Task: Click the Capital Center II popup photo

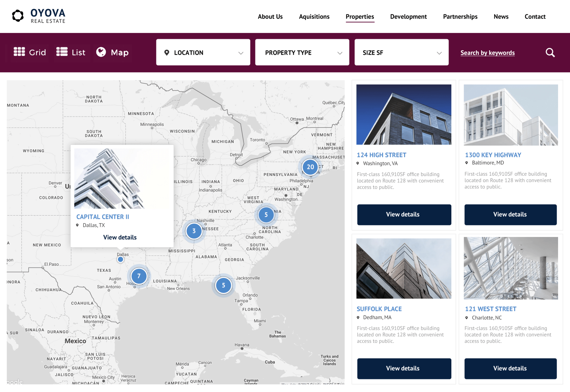Action: pos(122,179)
